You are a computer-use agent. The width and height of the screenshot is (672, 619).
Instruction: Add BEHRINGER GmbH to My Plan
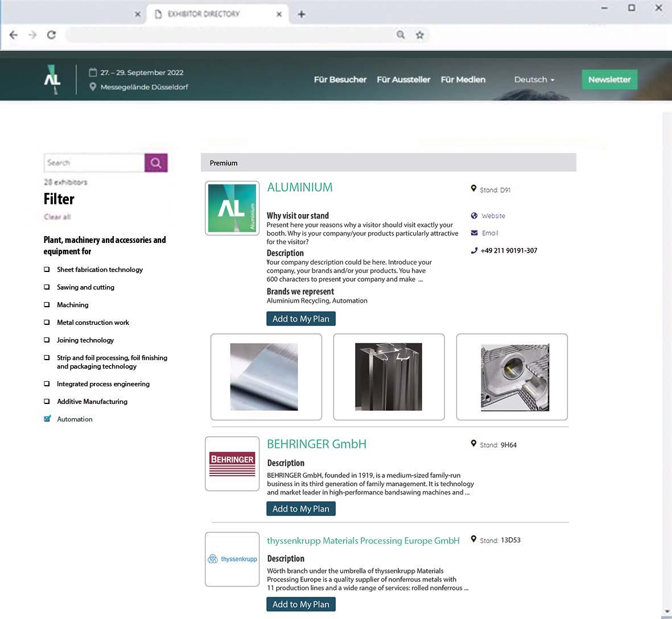[301, 509]
